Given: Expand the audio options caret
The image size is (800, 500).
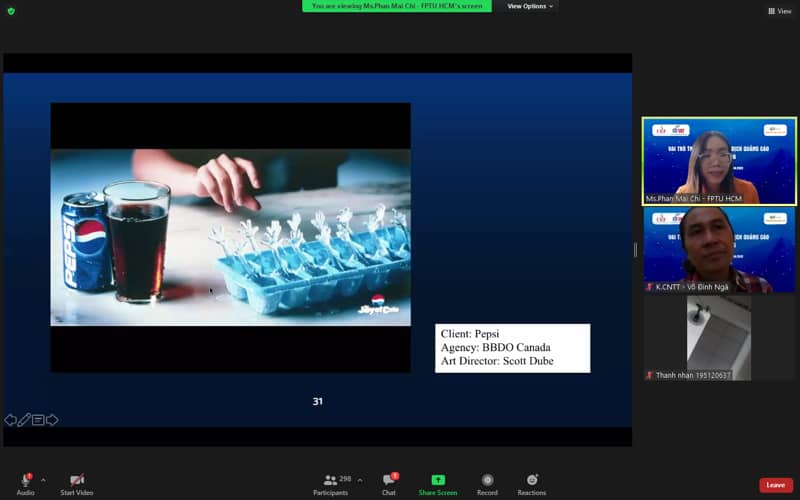Looking at the screenshot, I should (x=43, y=480).
